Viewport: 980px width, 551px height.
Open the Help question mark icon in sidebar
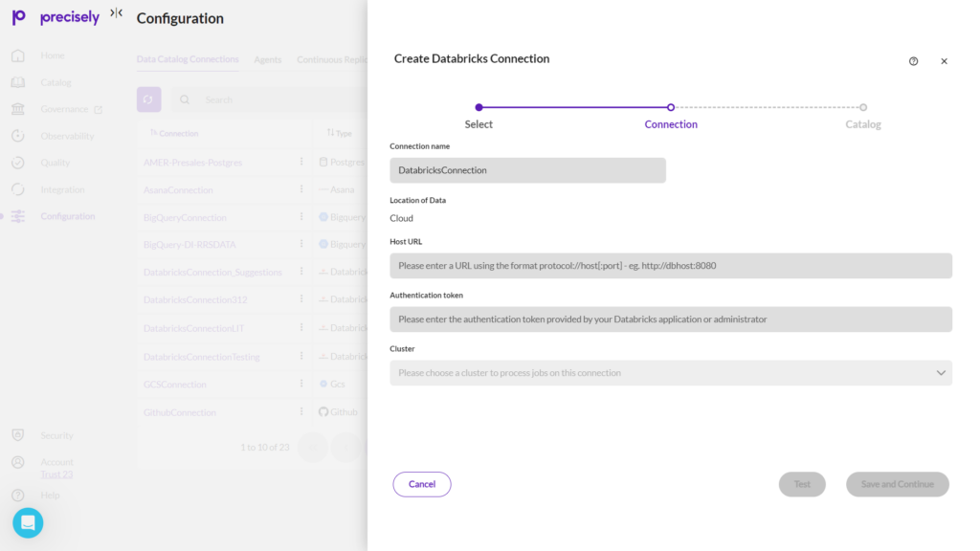(18, 496)
